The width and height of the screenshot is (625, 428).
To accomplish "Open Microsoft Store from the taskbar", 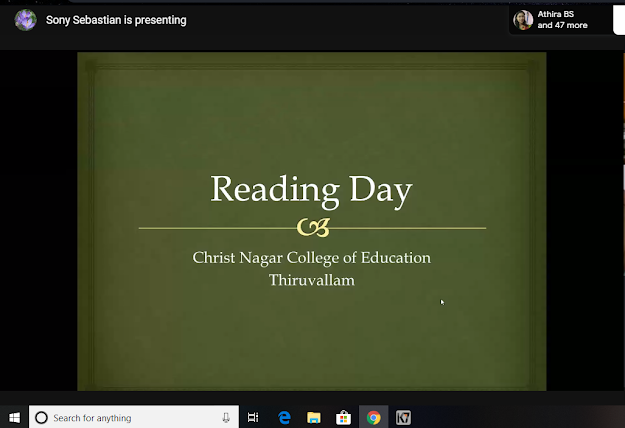I will click(x=343, y=417).
